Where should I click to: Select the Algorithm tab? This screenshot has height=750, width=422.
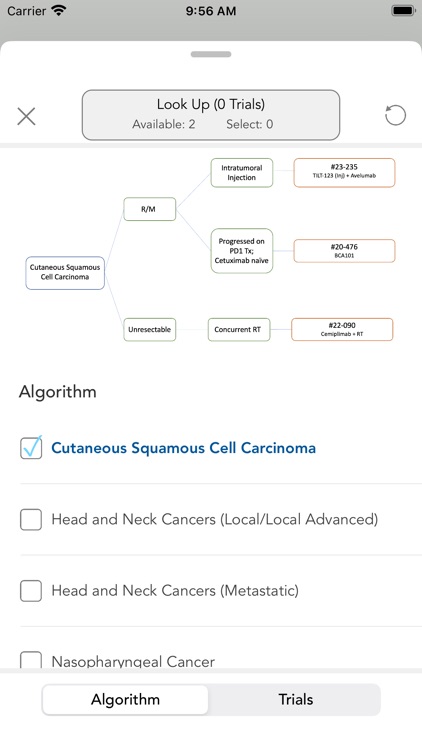coord(125,700)
